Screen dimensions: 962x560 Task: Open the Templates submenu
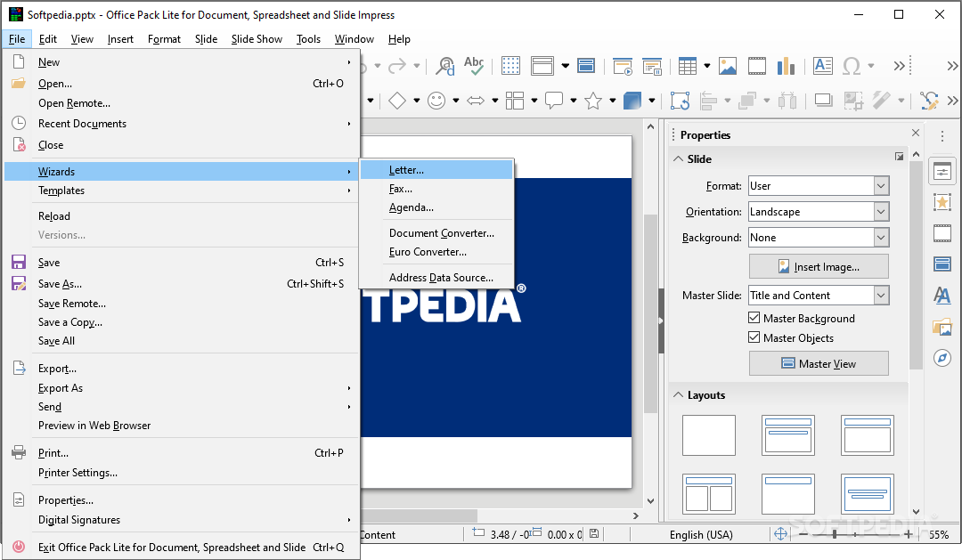click(182, 191)
